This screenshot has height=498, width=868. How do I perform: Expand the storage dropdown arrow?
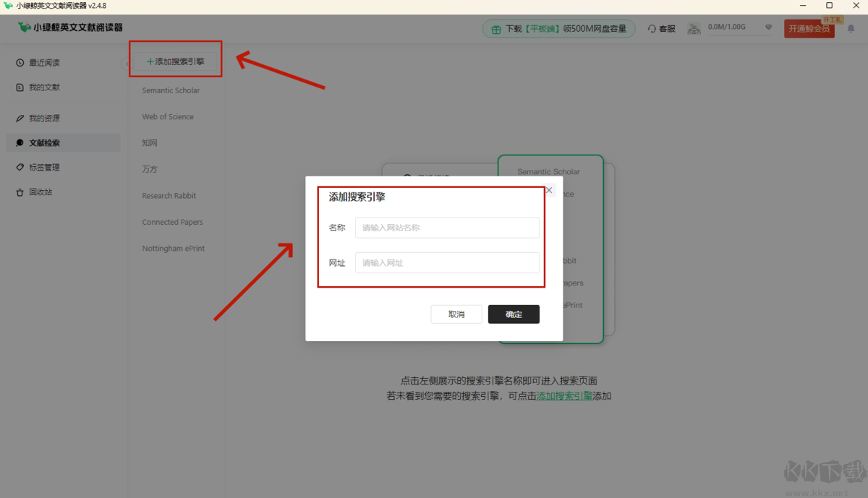(768, 27)
